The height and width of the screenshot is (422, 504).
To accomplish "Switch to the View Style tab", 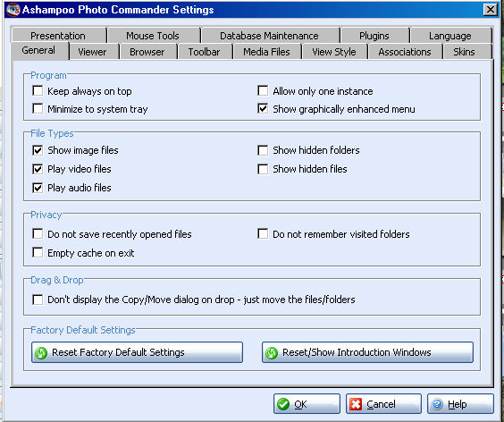I will (x=334, y=52).
